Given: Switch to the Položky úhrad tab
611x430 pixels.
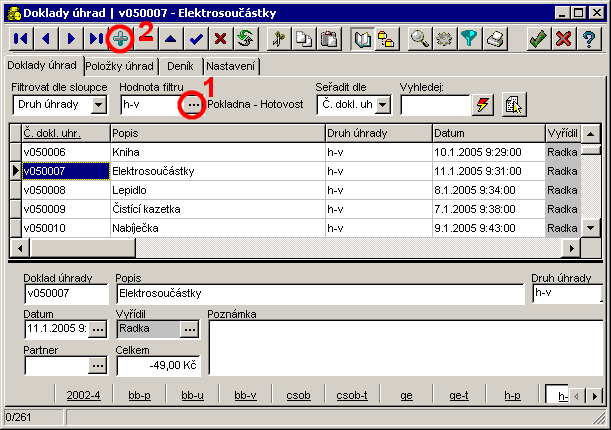Looking at the screenshot, I should [x=119, y=66].
